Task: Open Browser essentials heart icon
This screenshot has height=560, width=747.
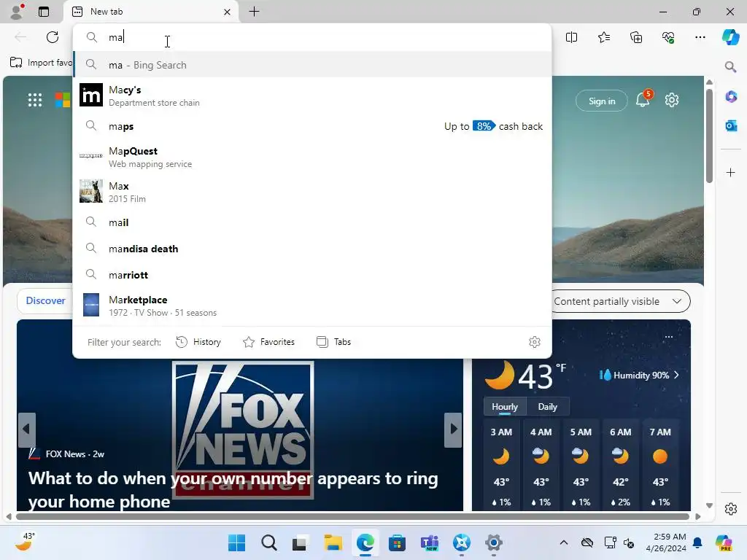Action: point(668,37)
